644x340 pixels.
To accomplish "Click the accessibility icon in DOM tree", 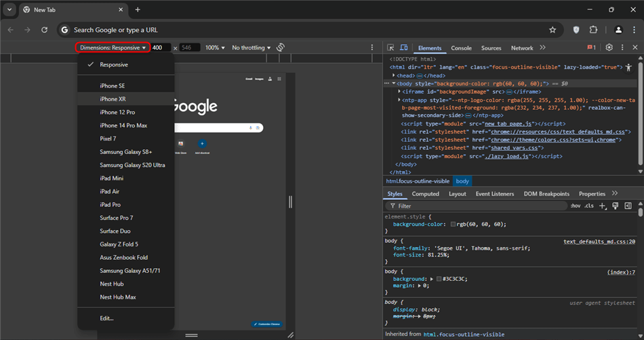I will coord(628,67).
